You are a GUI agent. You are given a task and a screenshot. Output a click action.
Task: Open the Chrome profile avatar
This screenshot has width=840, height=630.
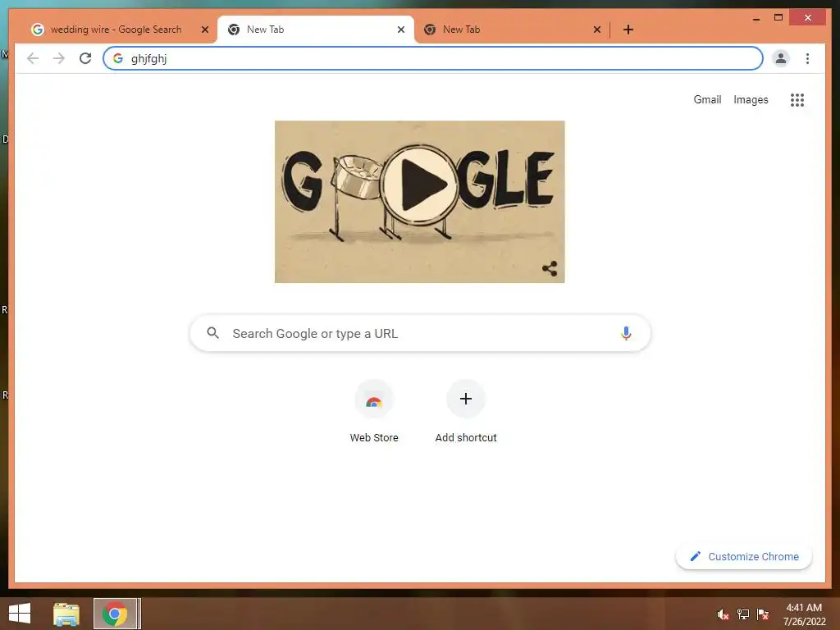click(781, 58)
